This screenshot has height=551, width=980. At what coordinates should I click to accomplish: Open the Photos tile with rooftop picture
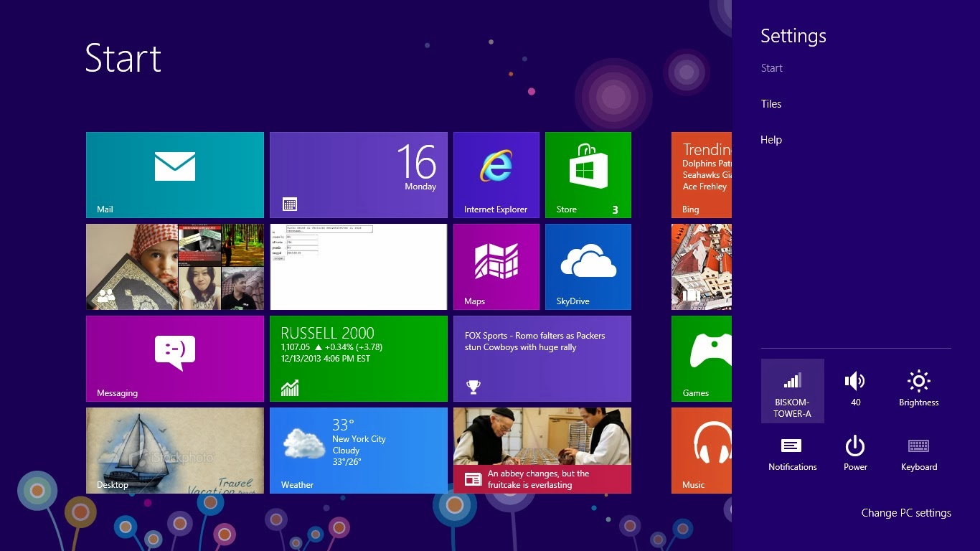702,267
